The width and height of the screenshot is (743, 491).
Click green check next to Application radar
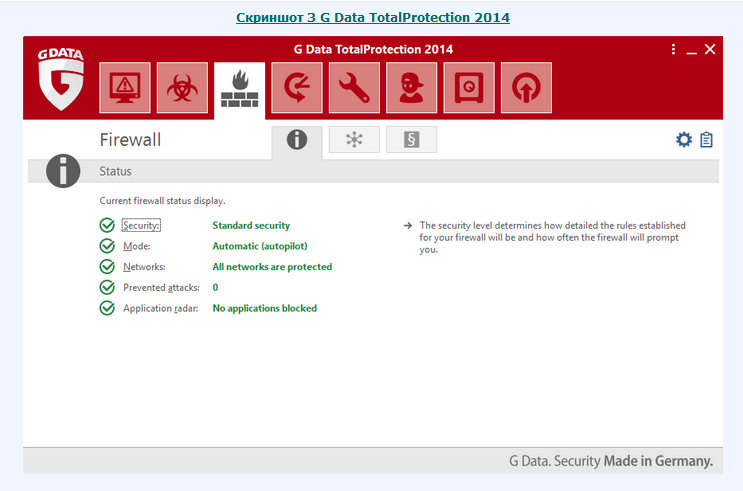107,309
